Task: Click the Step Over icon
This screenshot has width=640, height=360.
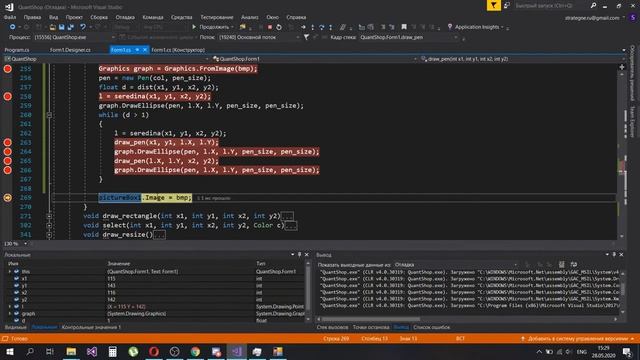Action: pos(322,27)
